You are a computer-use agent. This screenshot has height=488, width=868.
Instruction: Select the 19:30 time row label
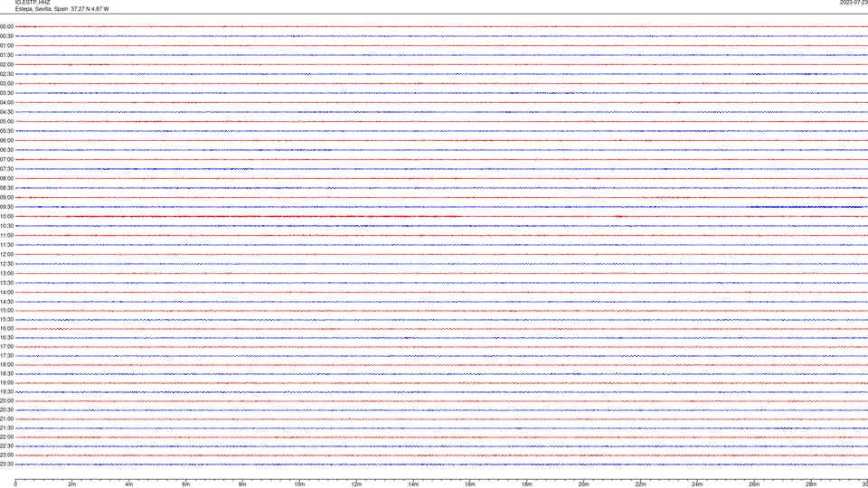pyautogui.click(x=6, y=391)
